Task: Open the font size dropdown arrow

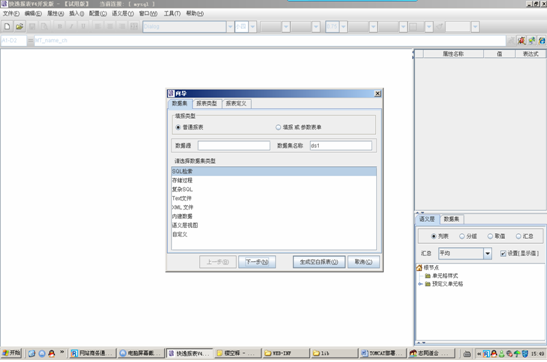Action: tap(253, 27)
